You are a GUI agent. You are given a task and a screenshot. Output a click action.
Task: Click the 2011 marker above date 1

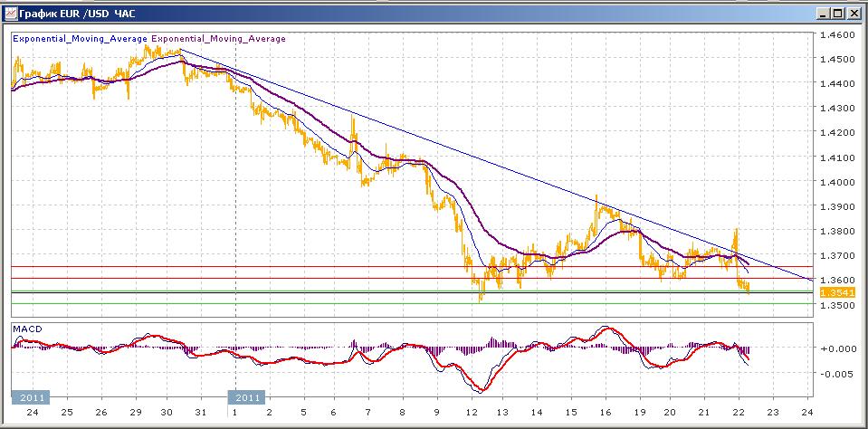tap(247, 397)
